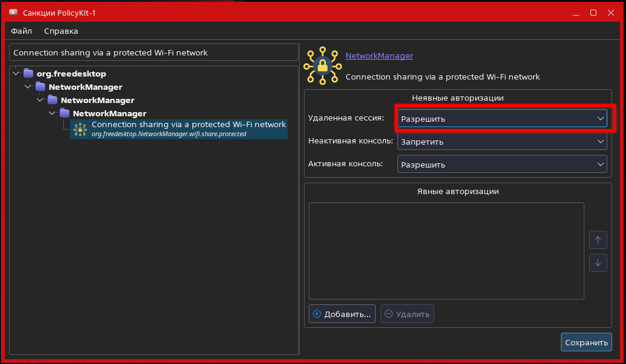Click the Санкции PolicyKit-1 app icon in title bar
Viewport: 626px width, 364px height.
pyautogui.click(x=13, y=13)
